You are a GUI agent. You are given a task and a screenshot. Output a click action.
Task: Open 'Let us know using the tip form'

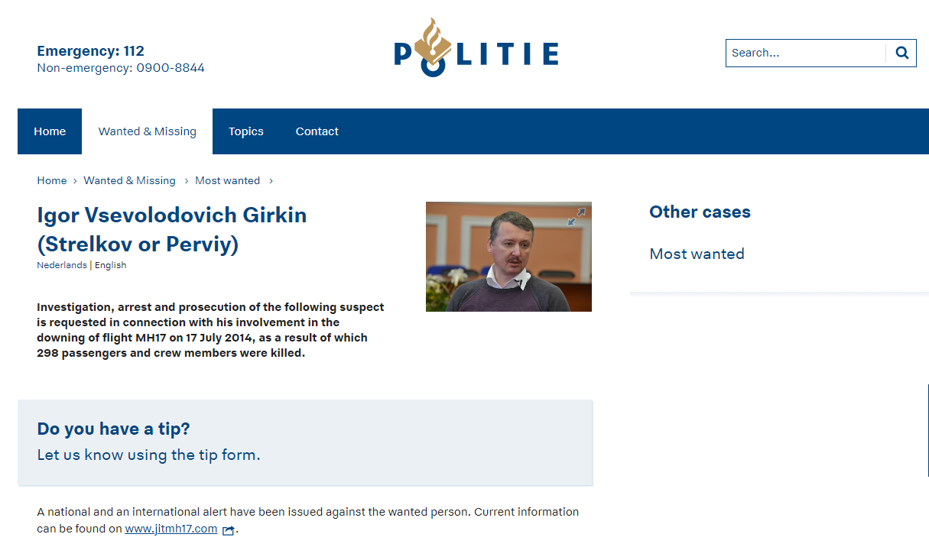[148, 455]
